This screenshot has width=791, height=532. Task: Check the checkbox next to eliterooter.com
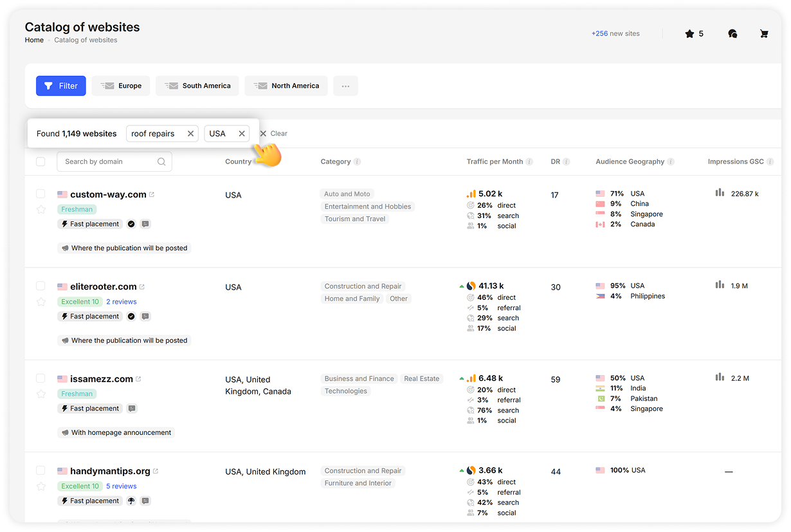point(41,286)
